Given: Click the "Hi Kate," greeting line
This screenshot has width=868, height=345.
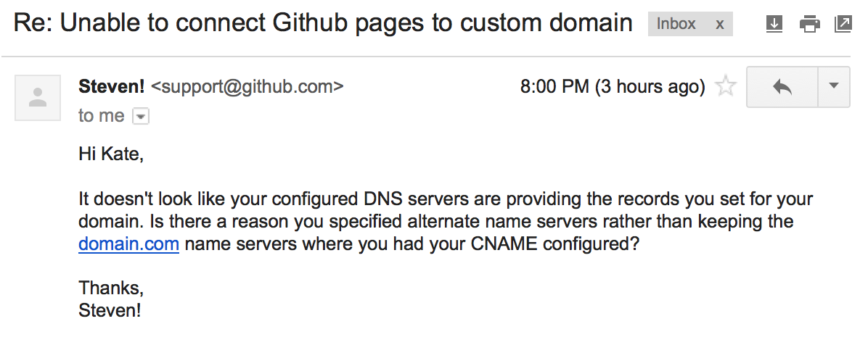Looking at the screenshot, I should point(111,154).
